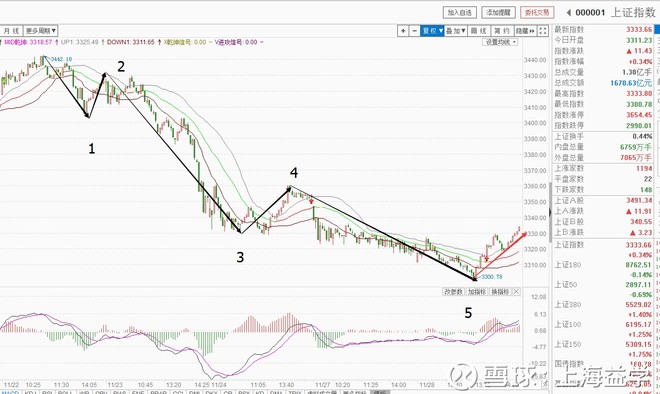This screenshot has height=394, width=660.
Task: Switch to the KDJ indicator tab
Action: coord(30,392)
